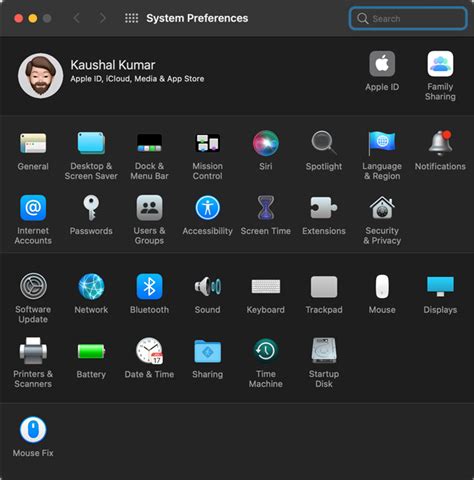Click 'Apple ID, iCloud, Media & App Store' text
Viewport: 474px width, 480px height.
(x=137, y=79)
